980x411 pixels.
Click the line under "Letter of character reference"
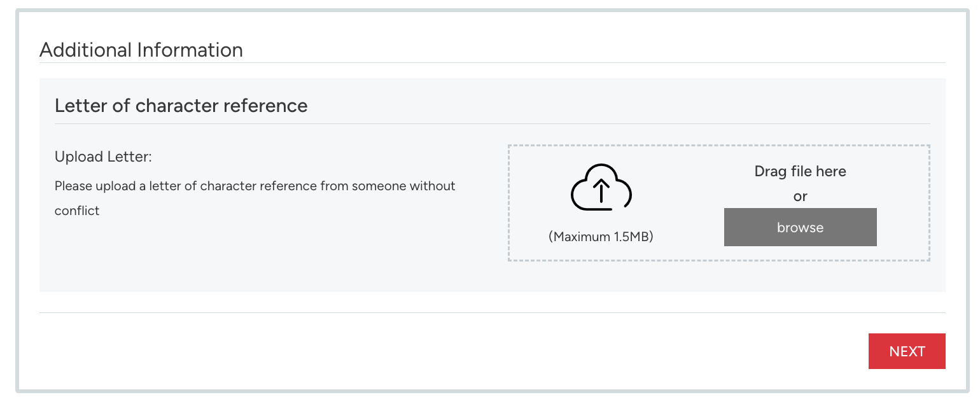[492, 123]
